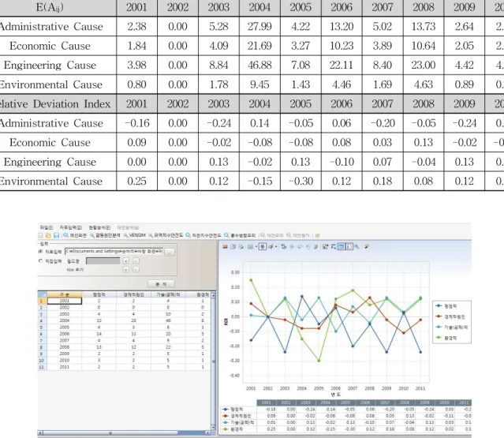Click 기술(공학)적 entry in chart legend

(452, 327)
